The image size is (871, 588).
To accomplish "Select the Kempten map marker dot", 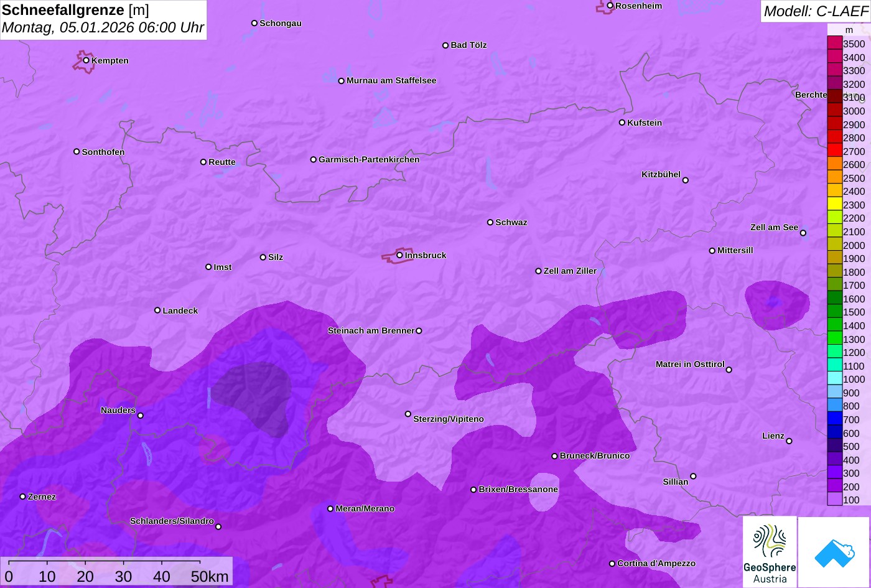I will point(86,60).
